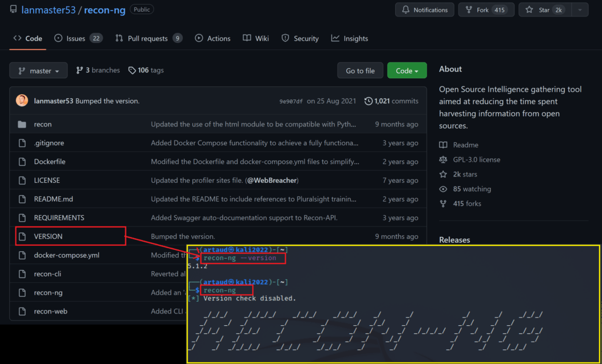Click the file icon next to recon-ng

22,293
